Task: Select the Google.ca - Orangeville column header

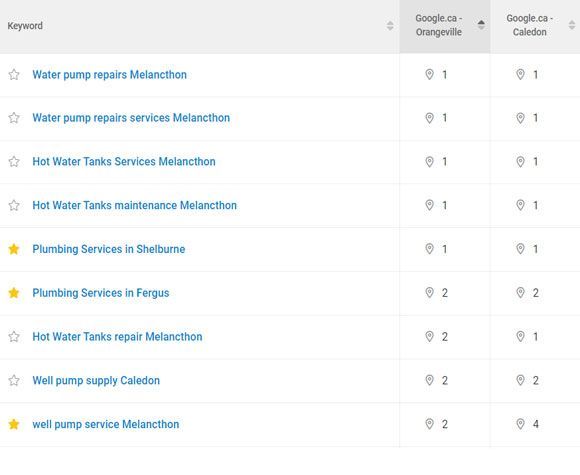Action: point(439,25)
